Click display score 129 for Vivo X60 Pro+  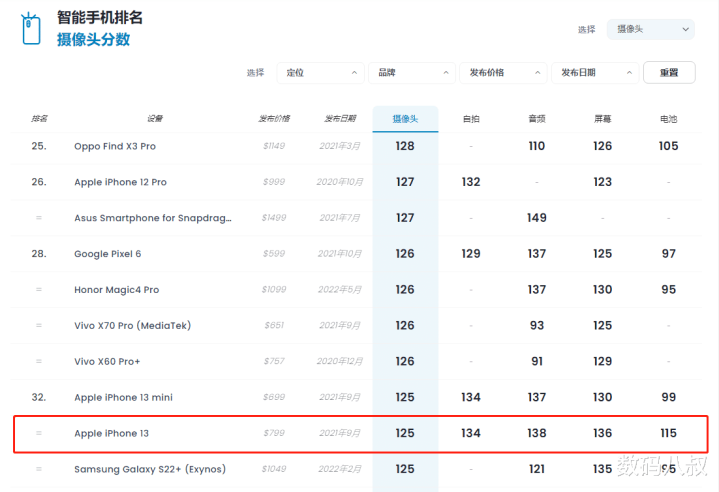point(603,361)
